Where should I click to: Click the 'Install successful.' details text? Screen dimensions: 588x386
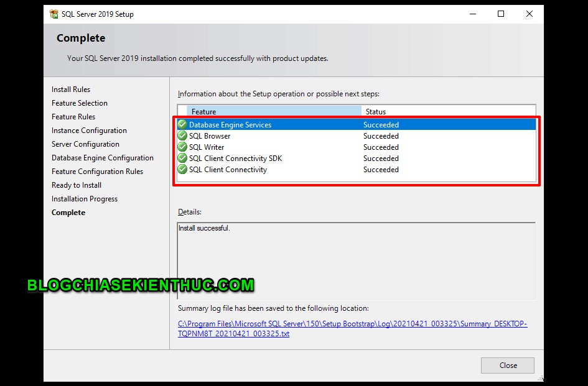coord(204,228)
